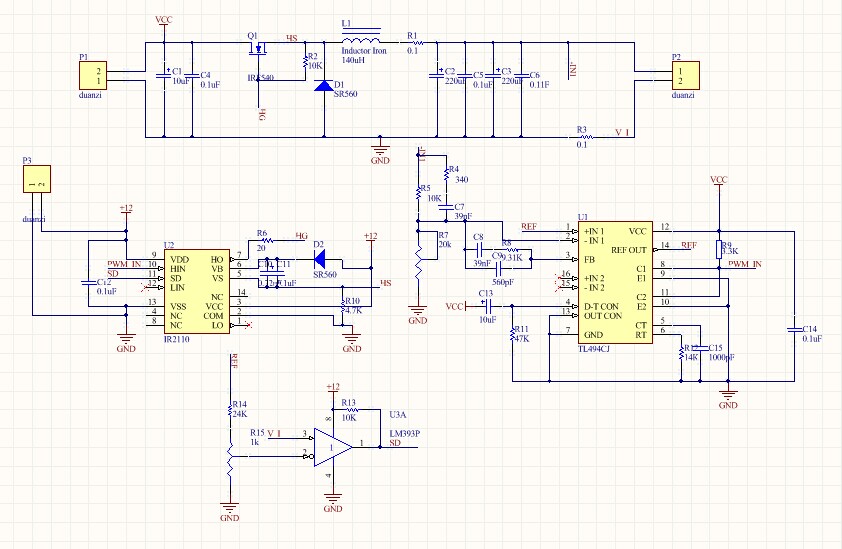
Task: Select the R9 3.3K resistor symbol
Action: (x=718, y=250)
